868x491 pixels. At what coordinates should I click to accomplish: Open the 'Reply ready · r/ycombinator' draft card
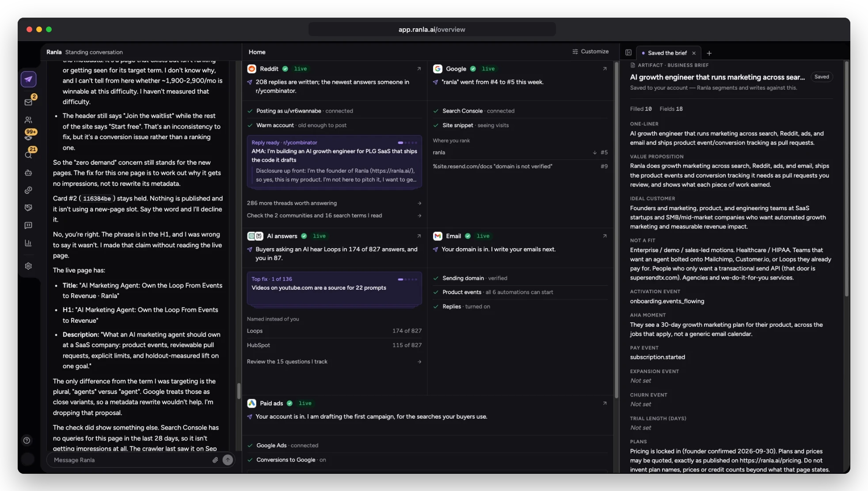334,162
